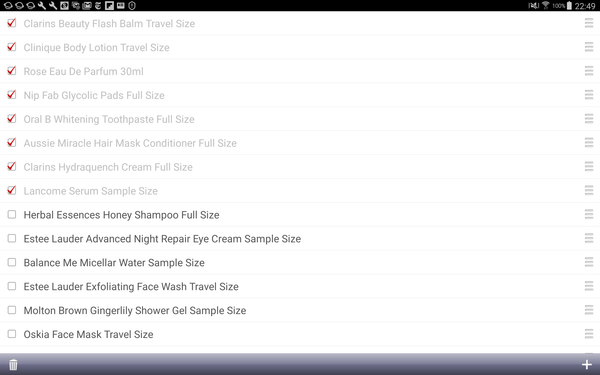The width and height of the screenshot is (600, 375).
Task: Check Herbal Essences Honey Shampoo checkbox
Action: click(x=12, y=214)
